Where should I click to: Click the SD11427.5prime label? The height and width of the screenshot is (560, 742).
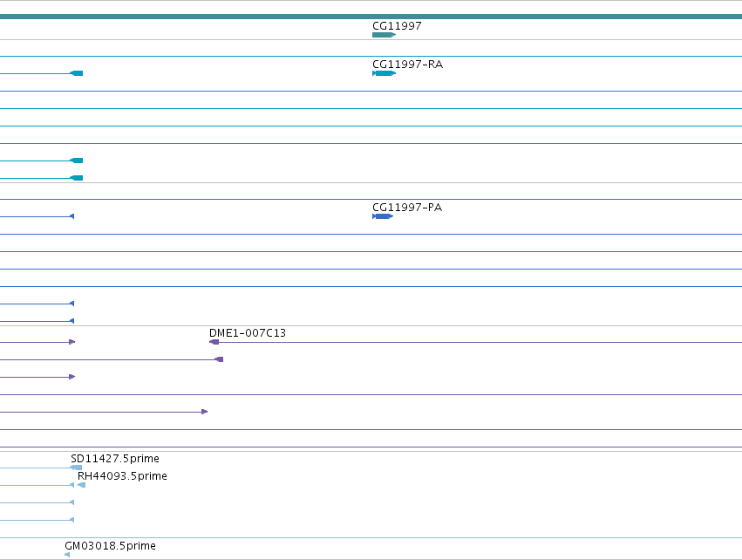[x=115, y=458]
